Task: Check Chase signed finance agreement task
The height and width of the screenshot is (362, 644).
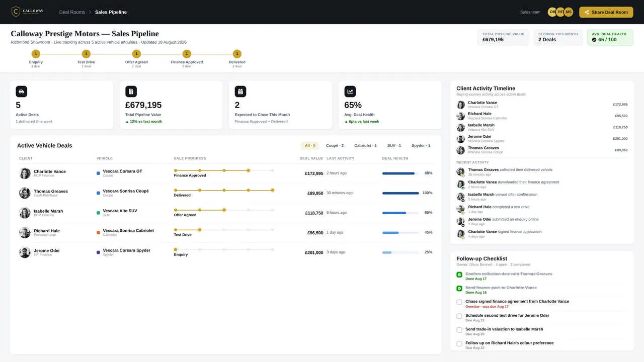Action: (459, 302)
